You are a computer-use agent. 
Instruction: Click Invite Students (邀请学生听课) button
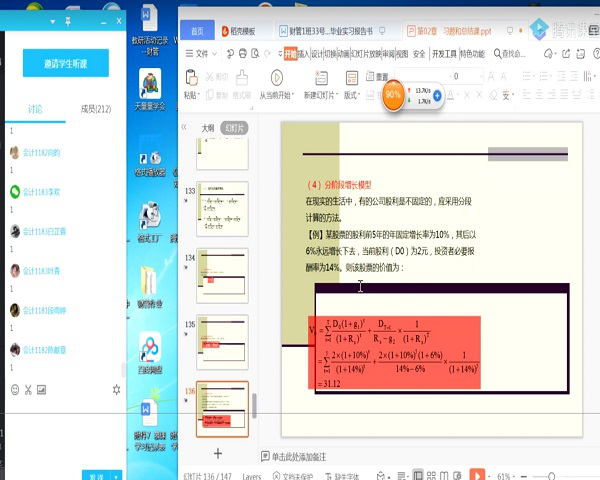click(66, 63)
